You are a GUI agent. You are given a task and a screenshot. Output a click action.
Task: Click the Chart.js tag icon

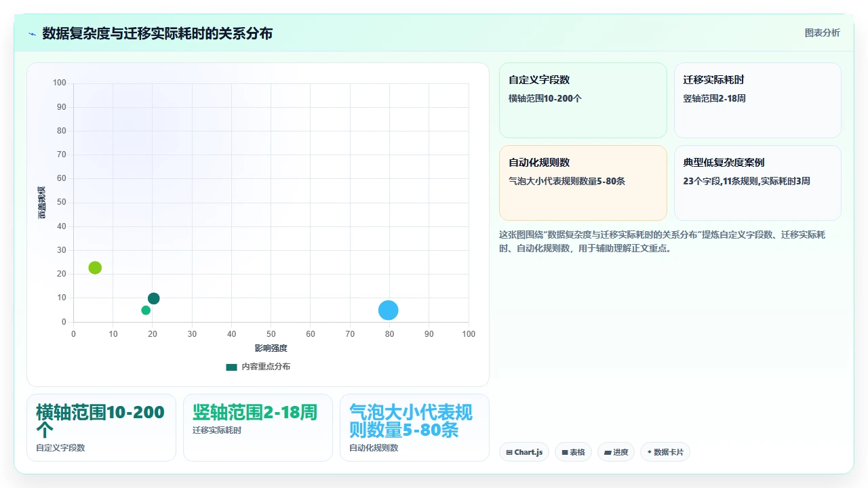(509, 452)
